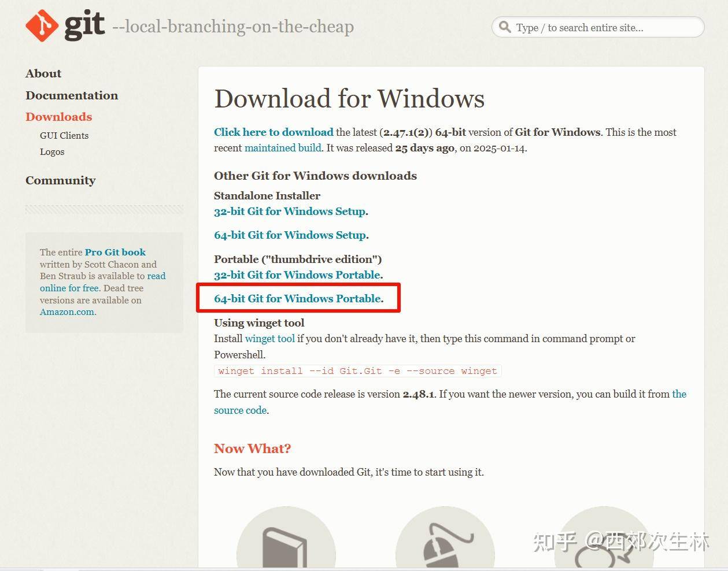Click the Other Git for Windows downloads heading

point(315,176)
